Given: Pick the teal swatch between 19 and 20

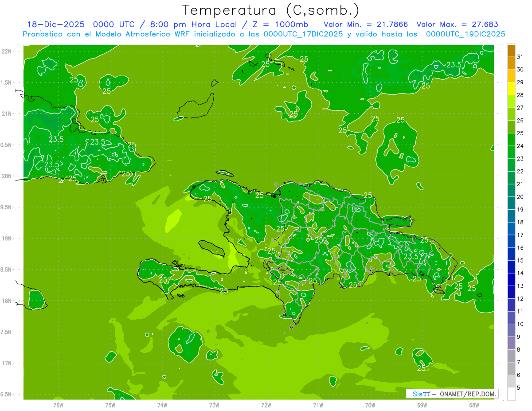Looking at the screenshot, I should (x=511, y=204).
